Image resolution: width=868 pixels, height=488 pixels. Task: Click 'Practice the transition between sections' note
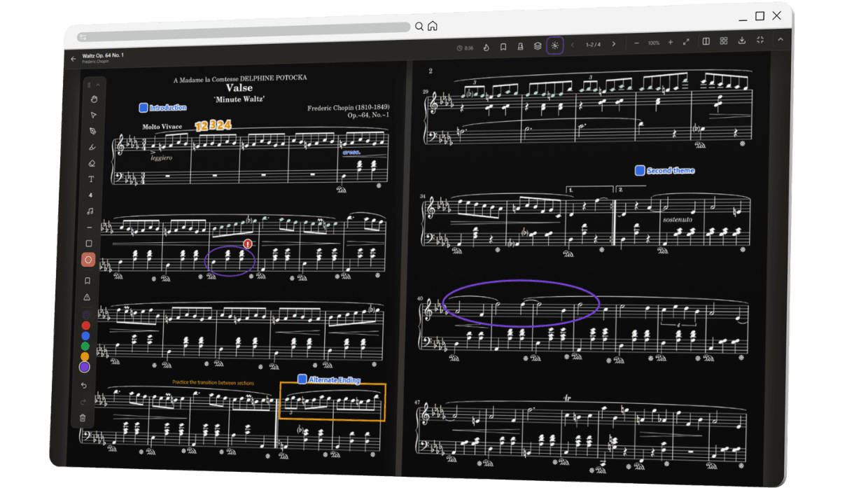(213, 383)
